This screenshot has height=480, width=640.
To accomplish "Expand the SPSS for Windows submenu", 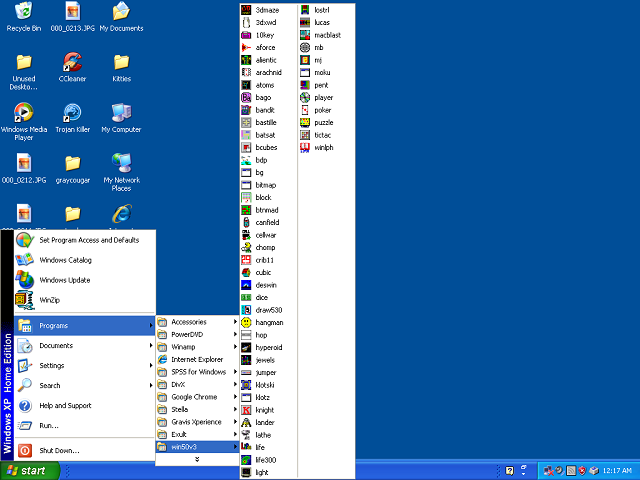I will pyautogui.click(x=197, y=372).
